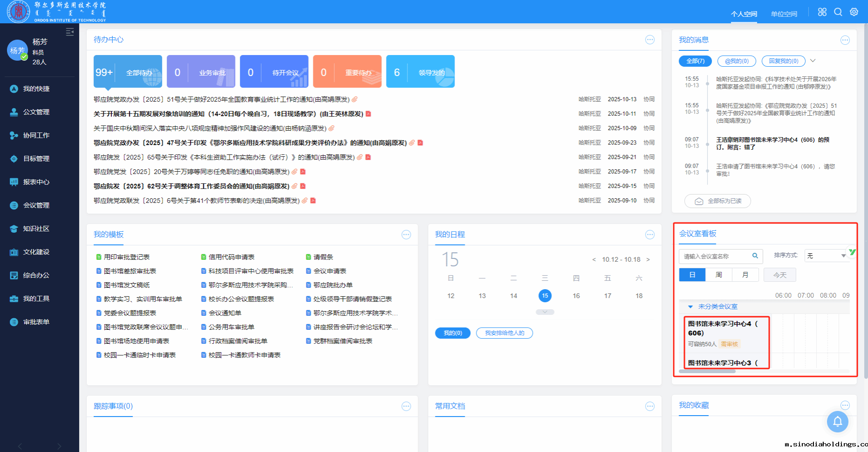This screenshot has width=868, height=452.
Task: Open 公文管理 in the sidebar
Action: pos(36,112)
